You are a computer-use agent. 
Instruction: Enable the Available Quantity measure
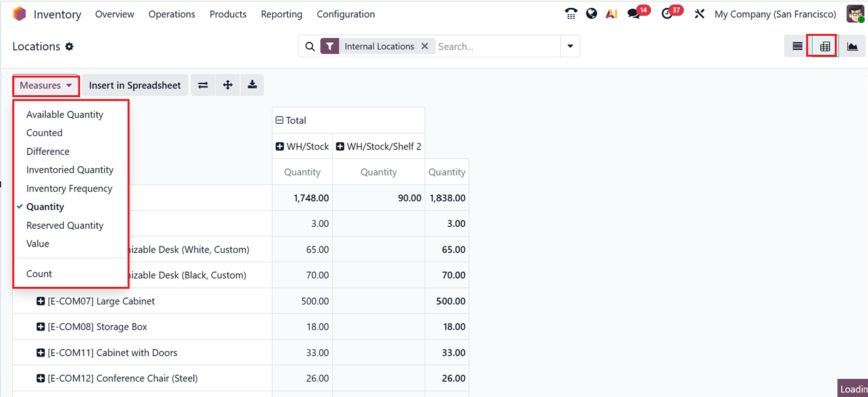pyautogui.click(x=64, y=115)
